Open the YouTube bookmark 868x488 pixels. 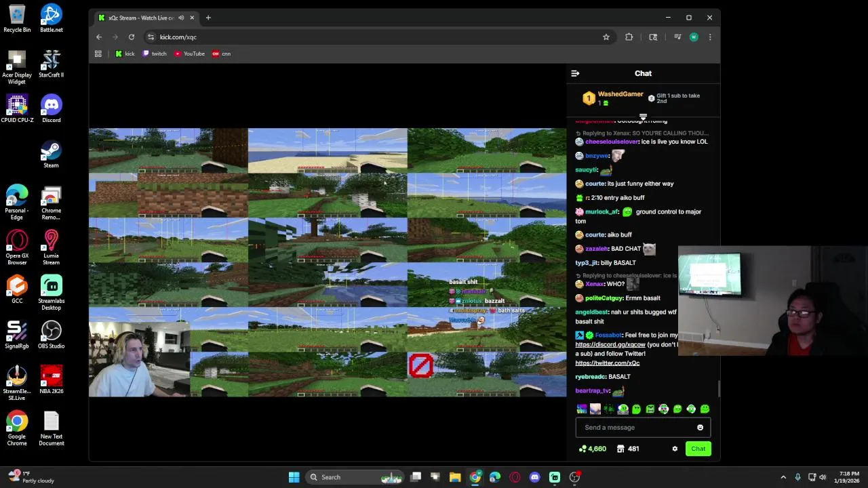(189, 54)
